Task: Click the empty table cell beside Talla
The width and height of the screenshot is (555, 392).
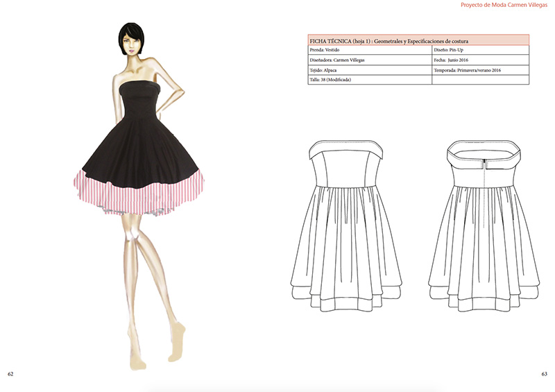Action: [480, 80]
